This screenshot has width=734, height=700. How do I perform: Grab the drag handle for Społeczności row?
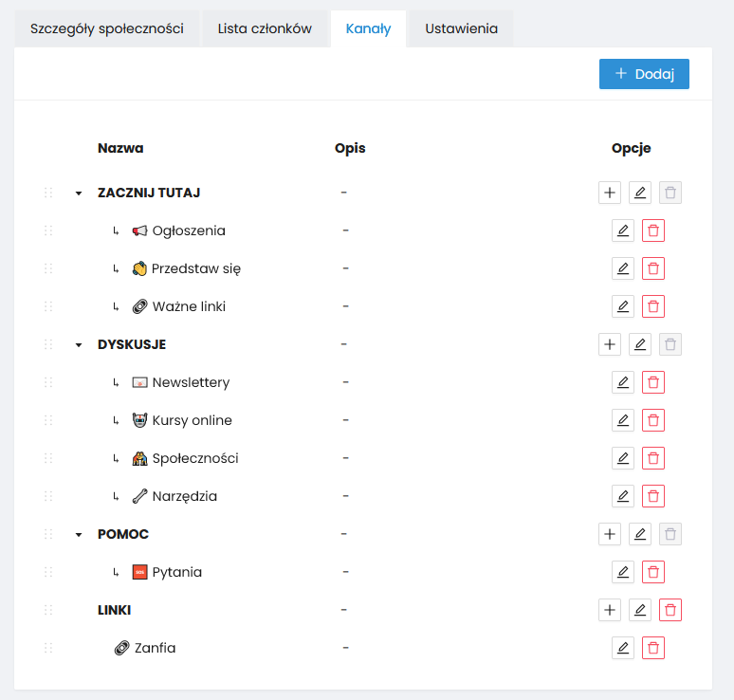tap(48, 458)
